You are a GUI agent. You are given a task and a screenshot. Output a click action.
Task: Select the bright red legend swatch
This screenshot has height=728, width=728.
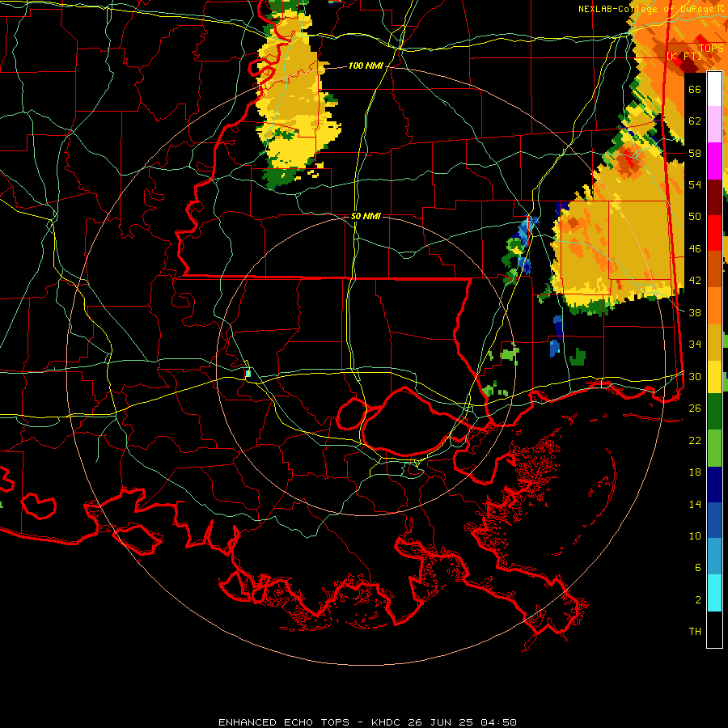(x=714, y=233)
